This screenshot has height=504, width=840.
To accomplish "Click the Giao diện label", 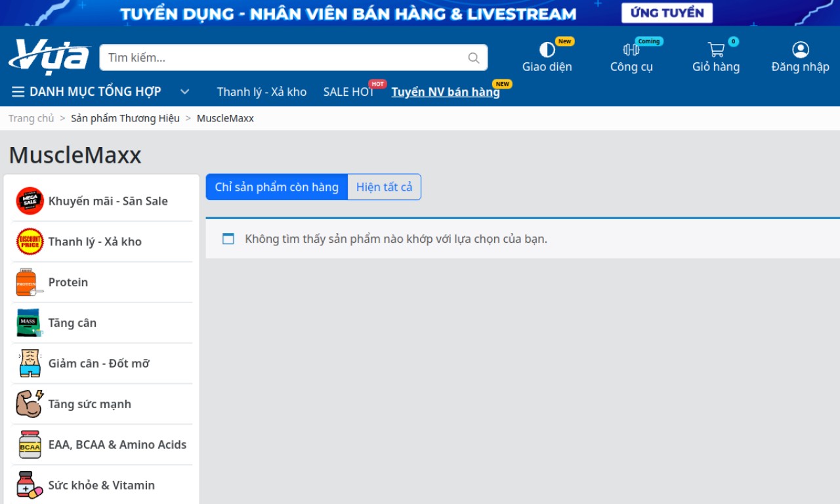I will click(547, 67).
